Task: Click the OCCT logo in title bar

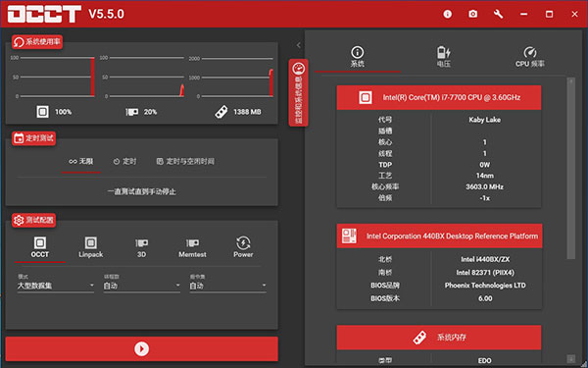Action: 44,15
